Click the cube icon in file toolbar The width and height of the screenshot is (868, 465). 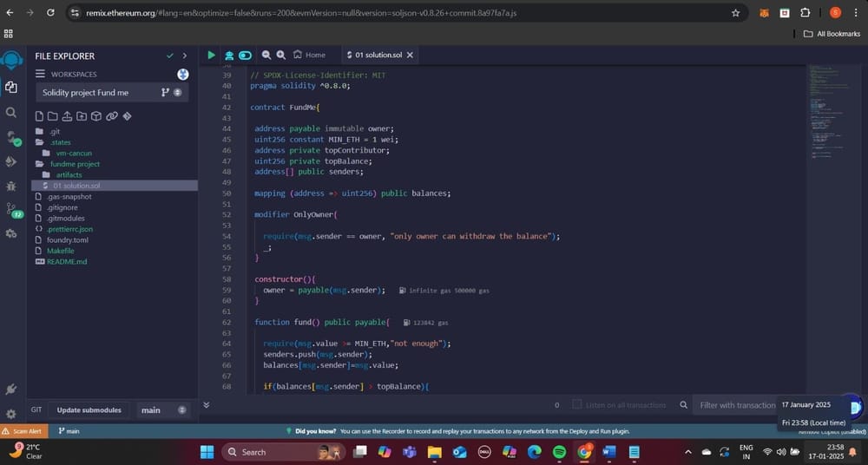96,116
